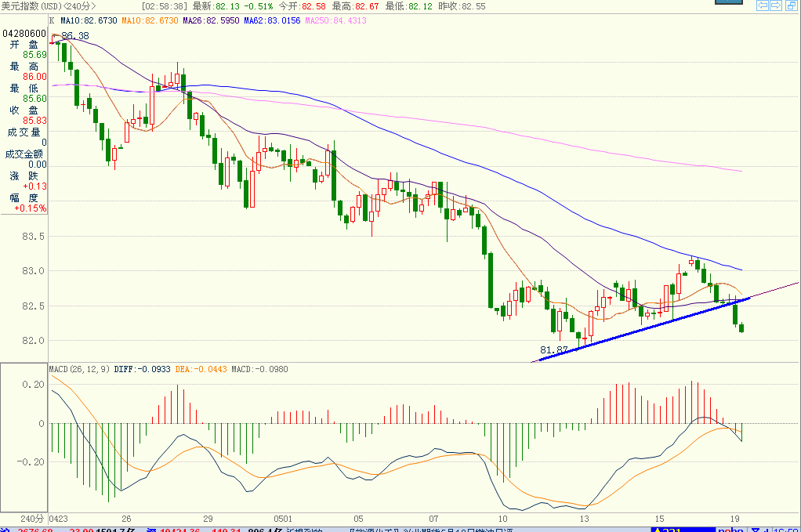The image size is (801, 532).
Task: Click the 最新:82.13 latest price readout
Action: coord(216,6)
